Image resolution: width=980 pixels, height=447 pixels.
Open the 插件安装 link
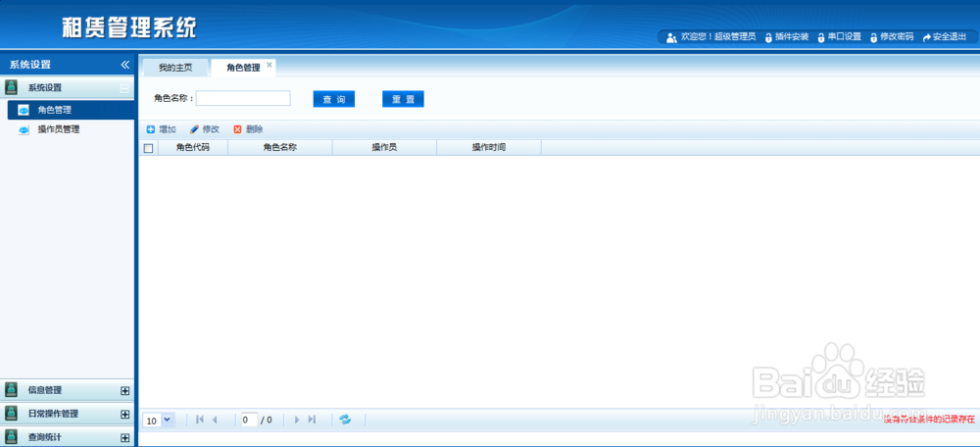[792, 37]
